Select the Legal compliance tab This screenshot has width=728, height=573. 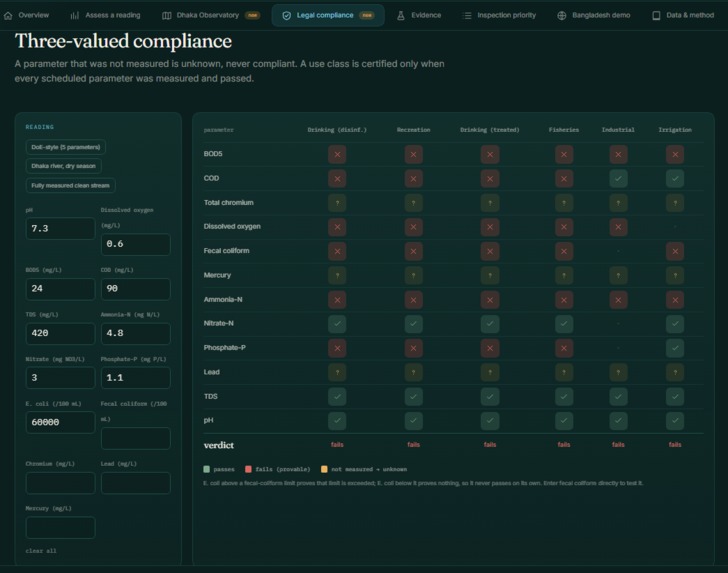(x=328, y=15)
